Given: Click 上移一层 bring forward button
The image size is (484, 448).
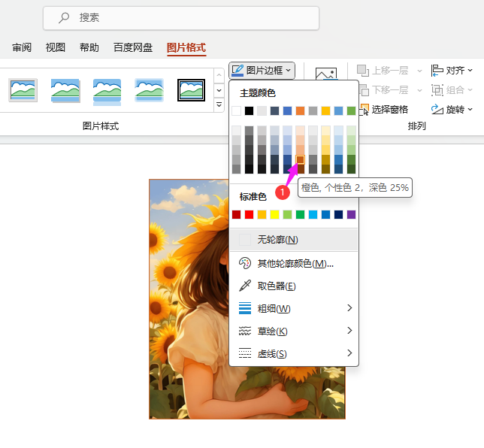Looking at the screenshot, I should [383, 71].
